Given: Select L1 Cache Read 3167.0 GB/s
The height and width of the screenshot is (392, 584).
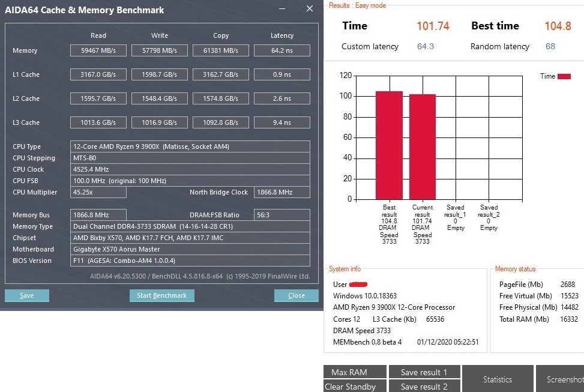Looking at the screenshot, I should pyautogui.click(x=98, y=74).
